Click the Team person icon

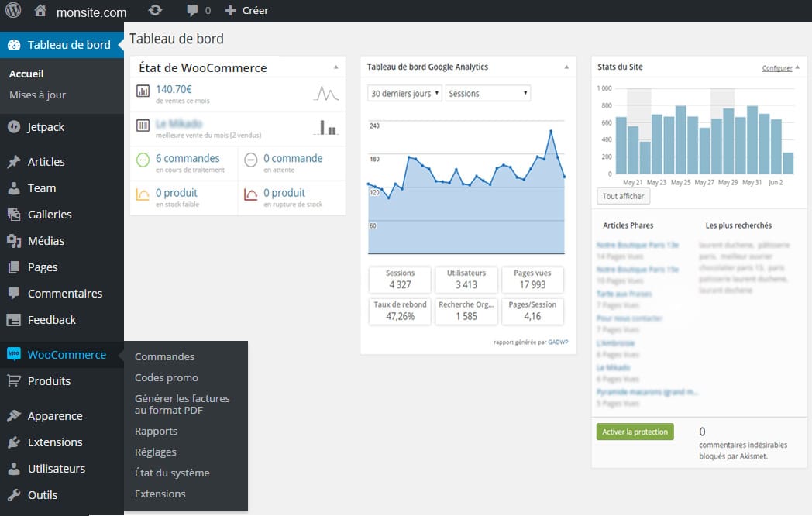point(14,188)
